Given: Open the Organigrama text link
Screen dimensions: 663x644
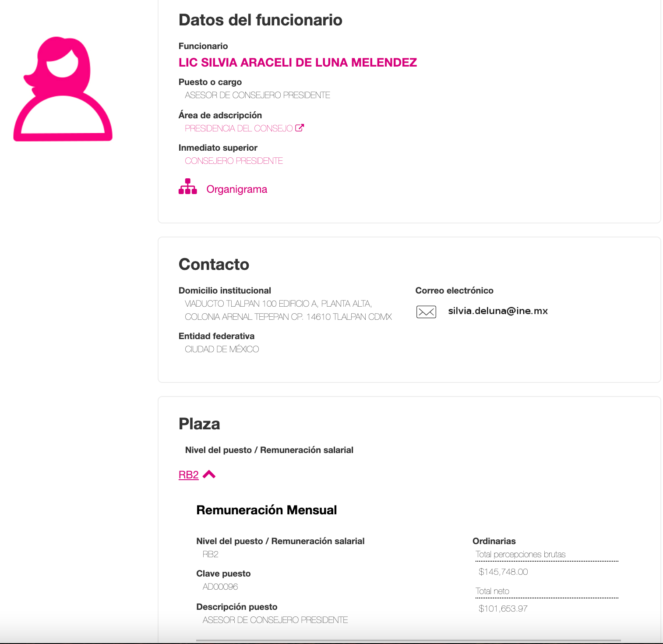Looking at the screenshot, I should point(236,189).
